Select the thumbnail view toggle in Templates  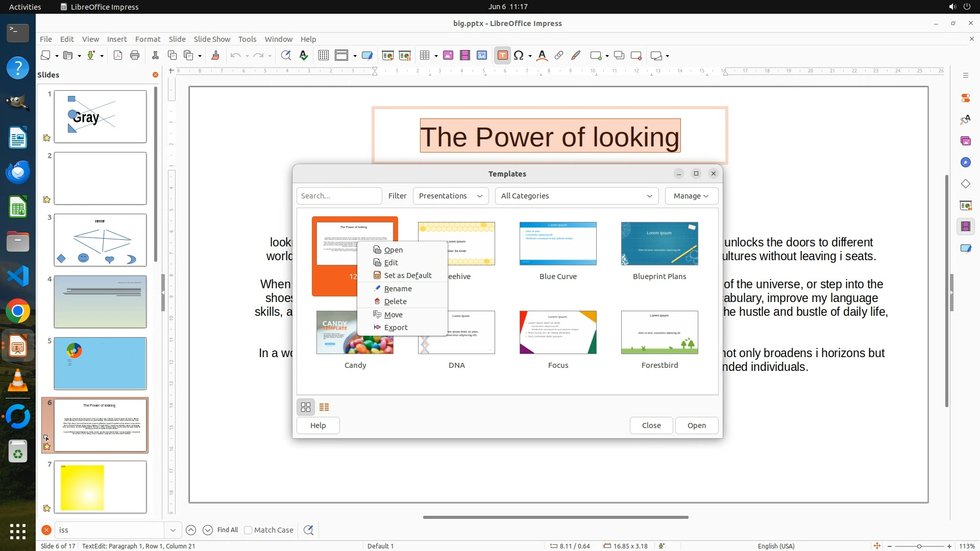(x=306, y=407)
